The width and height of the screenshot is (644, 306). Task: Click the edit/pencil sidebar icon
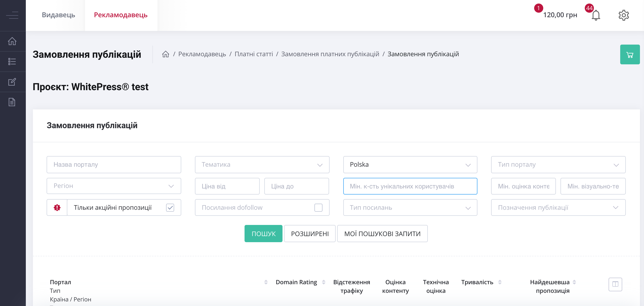click(12, 81)
